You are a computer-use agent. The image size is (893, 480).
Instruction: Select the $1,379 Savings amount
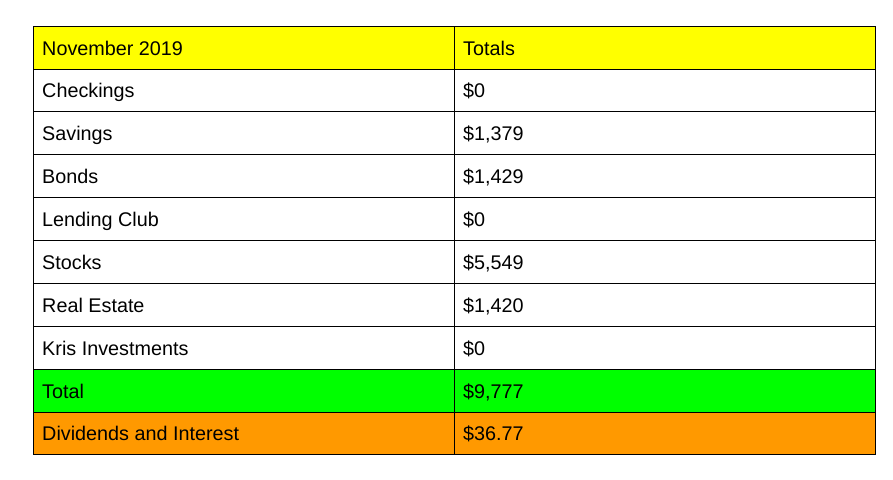click(x=493, y=134)
